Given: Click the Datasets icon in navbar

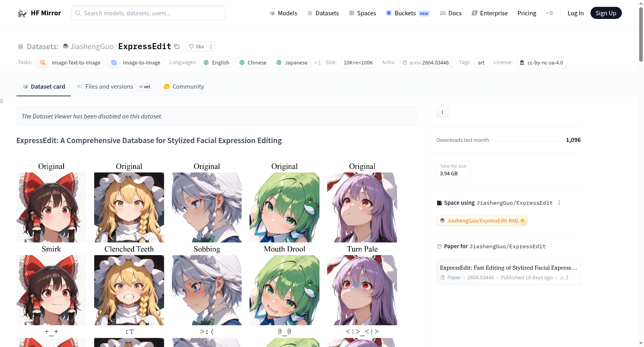Looking at the screenshot, I should click(310, 13).
